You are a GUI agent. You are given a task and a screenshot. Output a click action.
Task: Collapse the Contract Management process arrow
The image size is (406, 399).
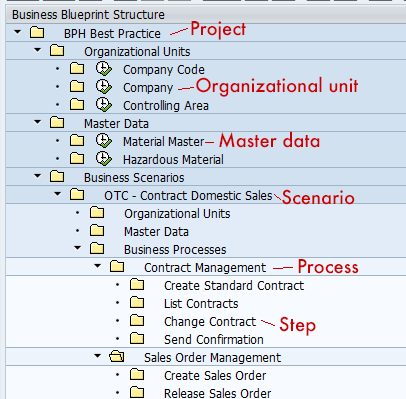(97, 266)
